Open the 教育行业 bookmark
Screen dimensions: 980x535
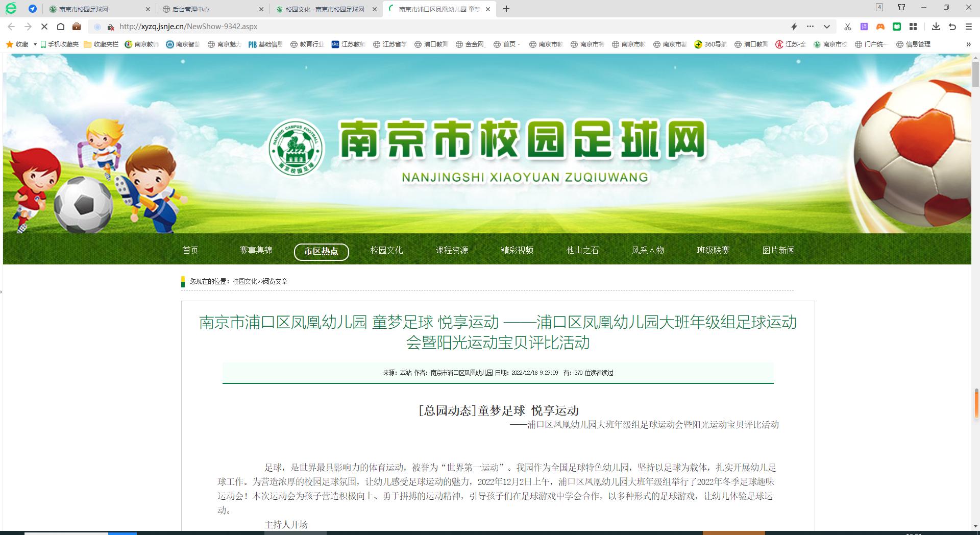(307, 44)
